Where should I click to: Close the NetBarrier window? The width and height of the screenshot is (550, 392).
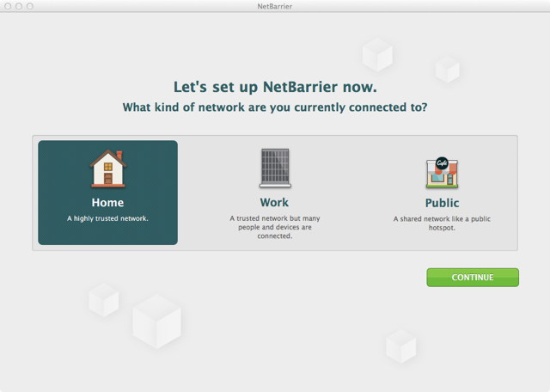pyautogui.click(x=8, y=6)
